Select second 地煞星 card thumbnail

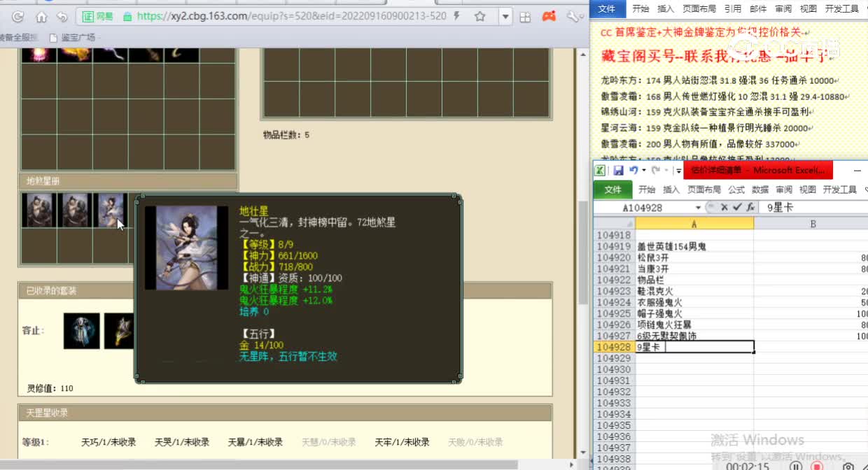[74, 211]
